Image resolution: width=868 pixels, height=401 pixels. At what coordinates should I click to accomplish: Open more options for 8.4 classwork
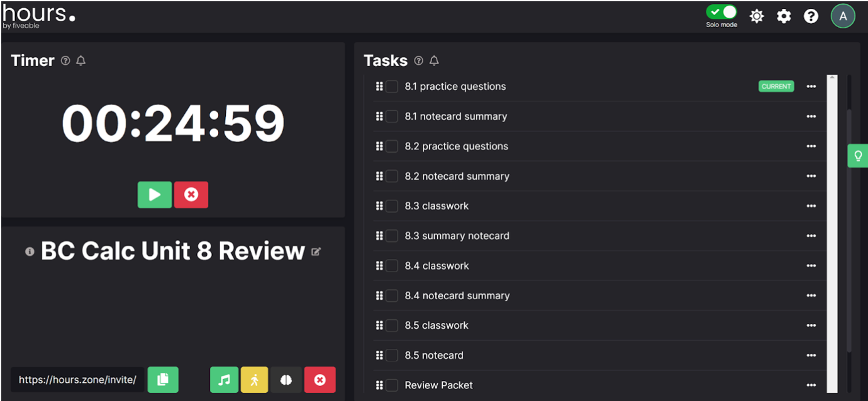click(x=811, y=266)
